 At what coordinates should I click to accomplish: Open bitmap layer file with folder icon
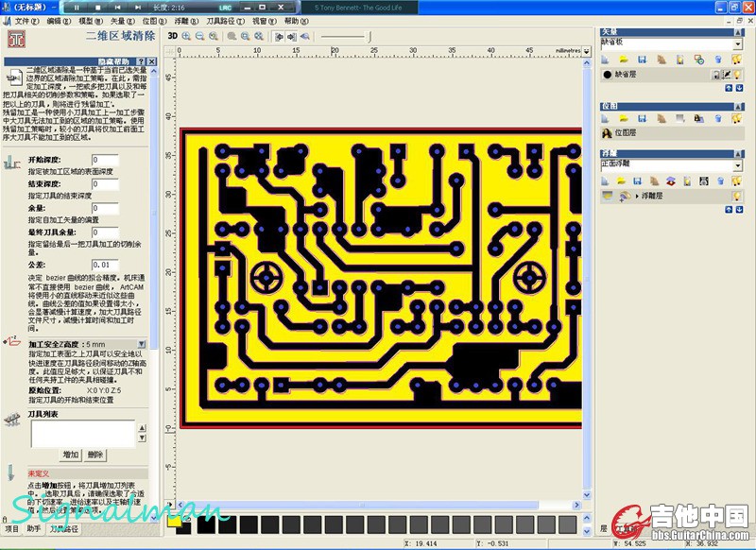coord(625,119)
